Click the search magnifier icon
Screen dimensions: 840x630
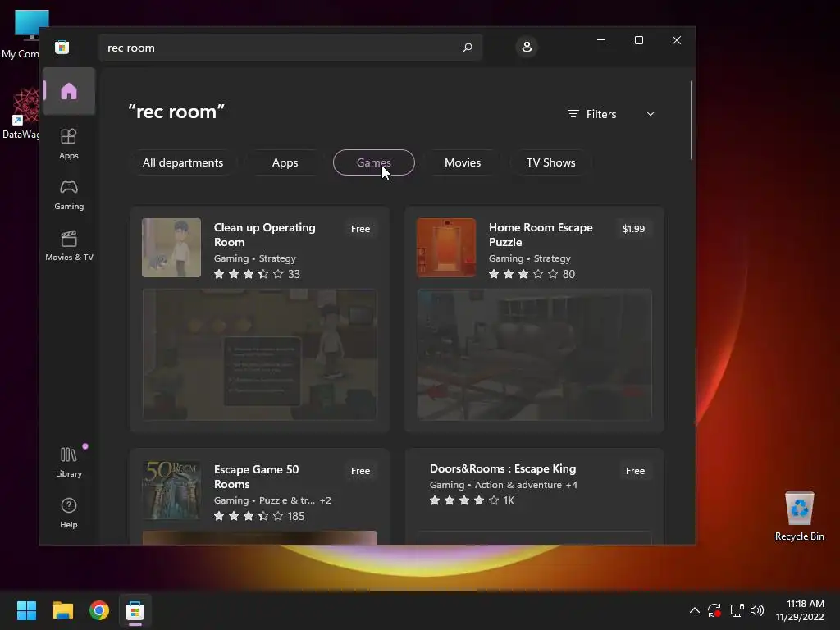point(467,48)
